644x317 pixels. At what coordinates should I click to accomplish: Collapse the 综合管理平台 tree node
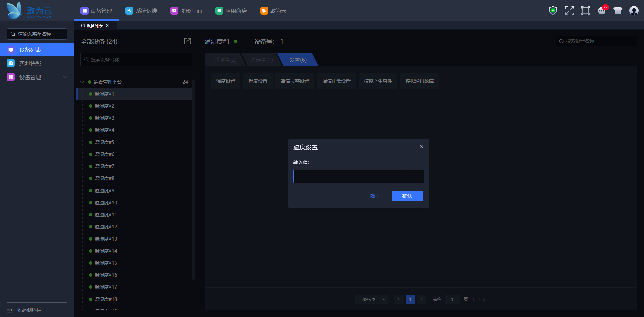82,82
